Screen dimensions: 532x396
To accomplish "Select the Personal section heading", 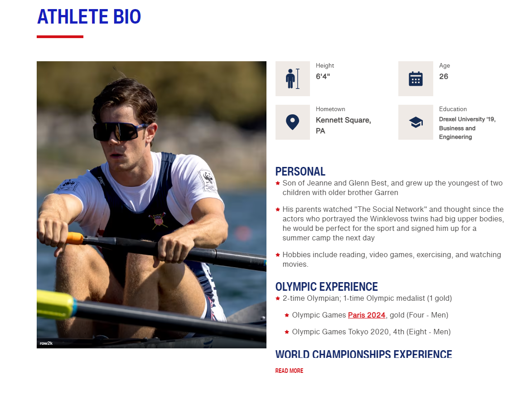I will [300, 171].
